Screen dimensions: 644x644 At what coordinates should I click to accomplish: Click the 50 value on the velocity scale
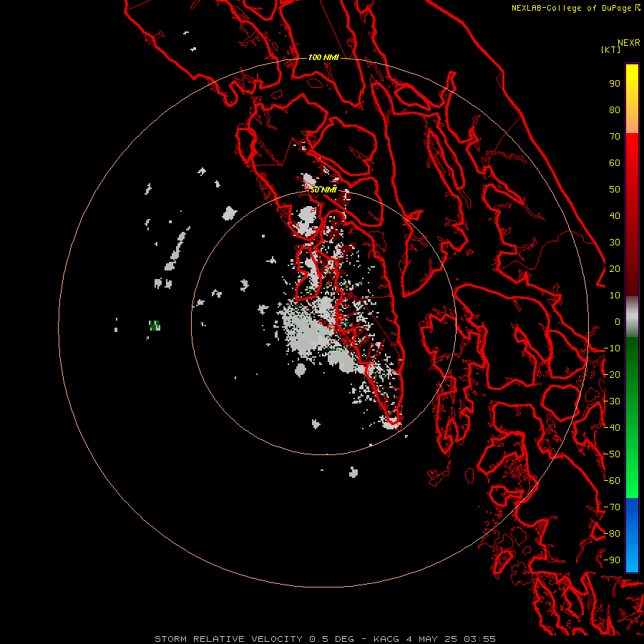(615, 190)
